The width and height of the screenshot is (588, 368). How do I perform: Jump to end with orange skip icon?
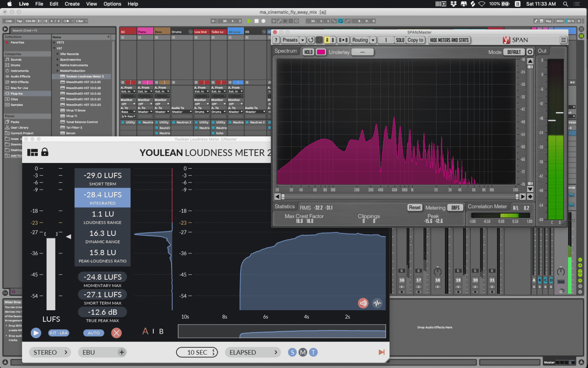(381, 352)
